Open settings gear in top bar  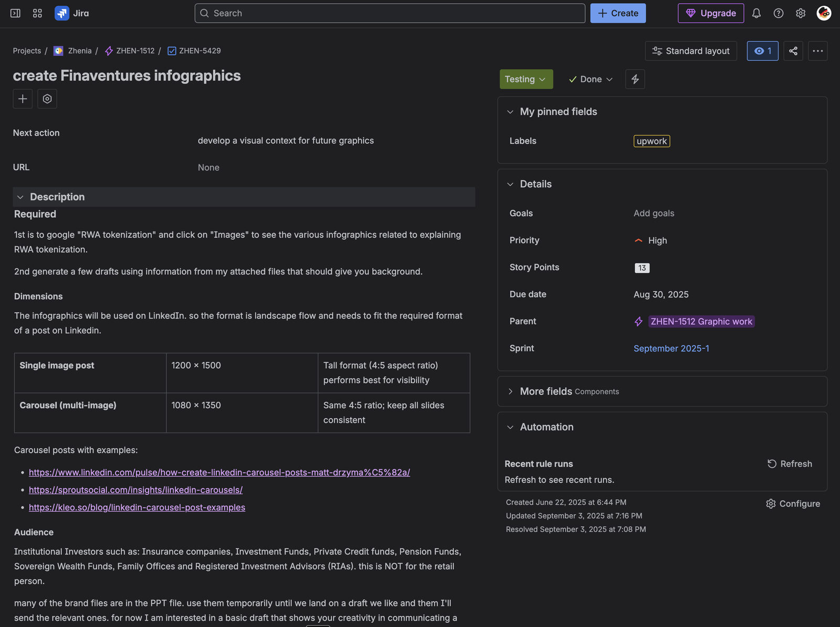(801, 13)
